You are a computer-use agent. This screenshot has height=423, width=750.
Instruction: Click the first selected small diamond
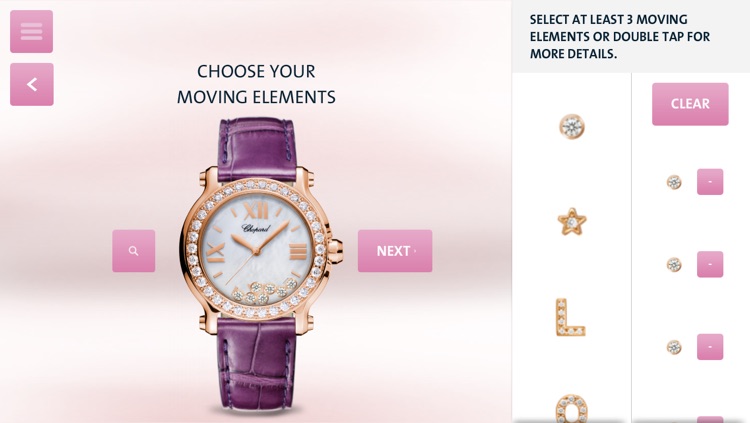(674, 182)
